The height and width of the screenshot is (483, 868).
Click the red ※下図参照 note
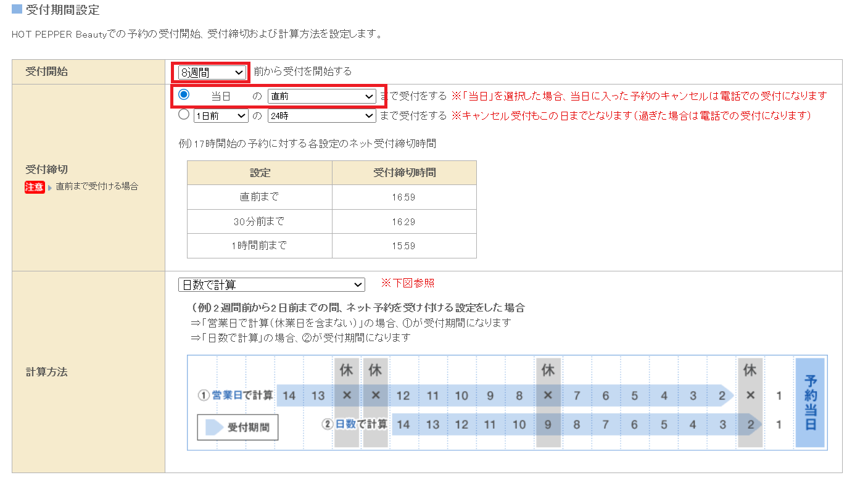(407, 283)
